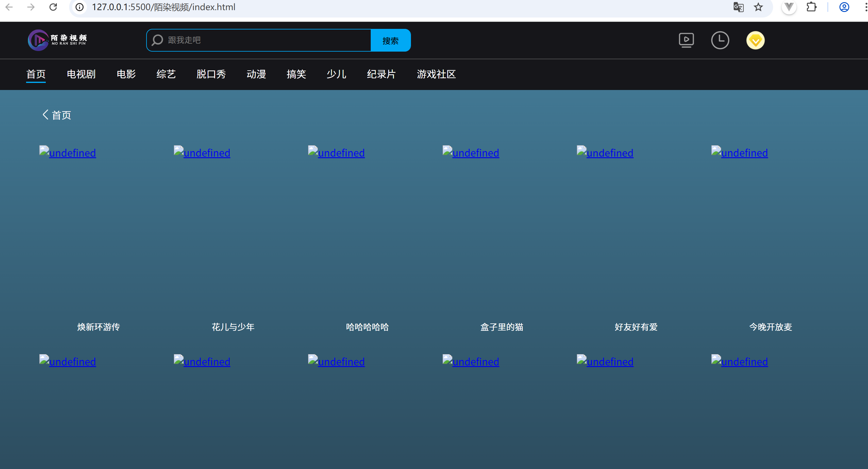This screenshot has width=868, height=469.
Task: Click the translate page icon
Action: [738, 7]
